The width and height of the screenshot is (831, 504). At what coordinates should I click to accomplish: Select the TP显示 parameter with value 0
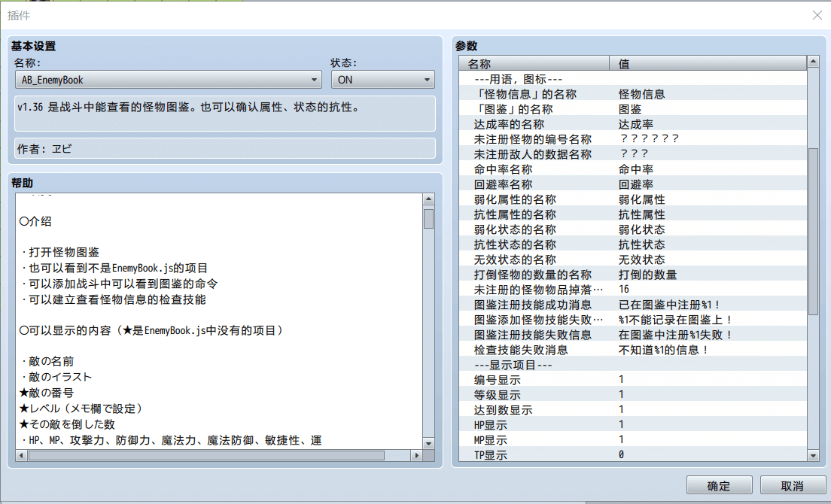[633, 455]
